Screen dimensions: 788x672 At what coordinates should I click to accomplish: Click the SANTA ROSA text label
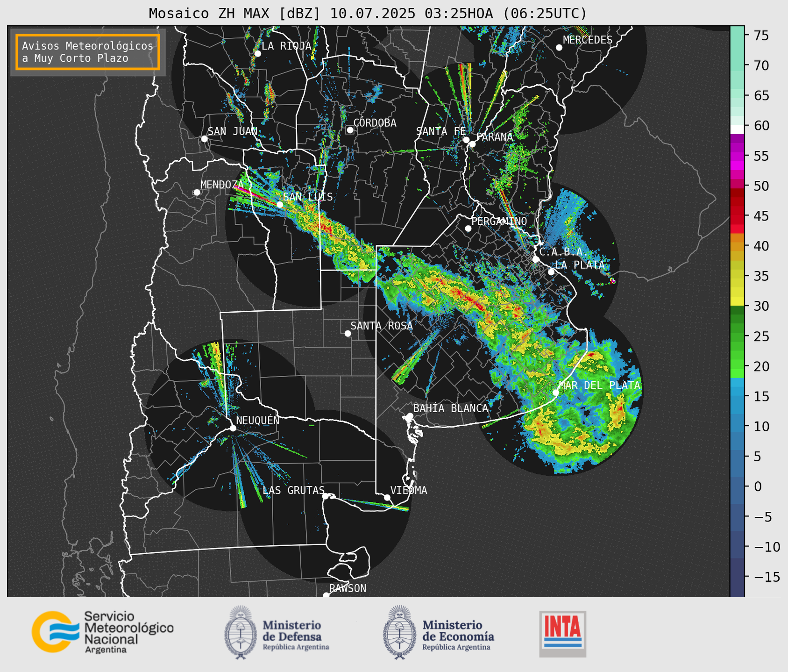382,326
